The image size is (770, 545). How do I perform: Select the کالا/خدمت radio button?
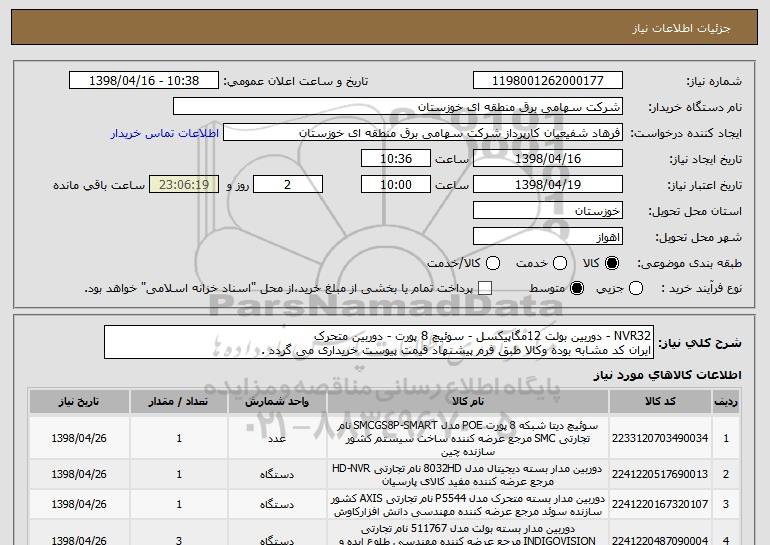tap(493, 263)
